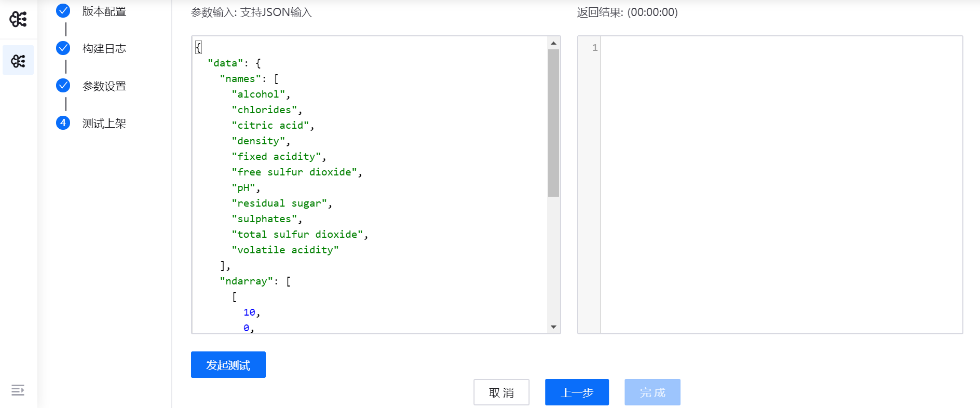Image resolution: width=980 pixels, height=408 pixels.
Task: Click the "free sulfur dioxide" entry
Action: pos(294,172)
